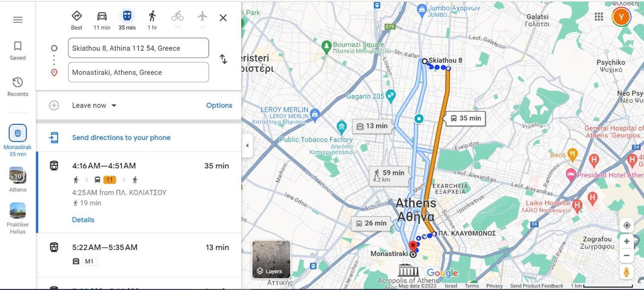Open Street View pegman
Viewport: 644px width, 290px height.
626,272
